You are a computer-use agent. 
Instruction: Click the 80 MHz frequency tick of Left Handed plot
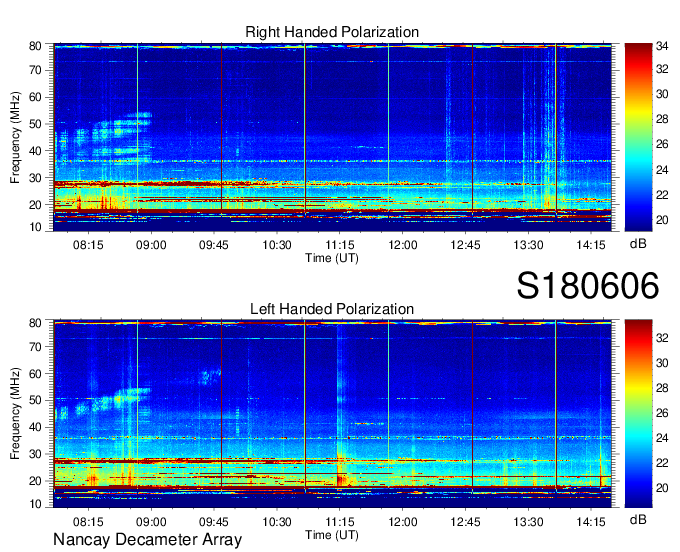35,323
